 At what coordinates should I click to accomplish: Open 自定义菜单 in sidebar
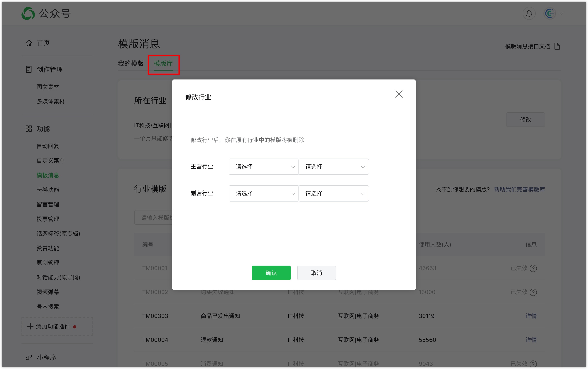[51, 161]
